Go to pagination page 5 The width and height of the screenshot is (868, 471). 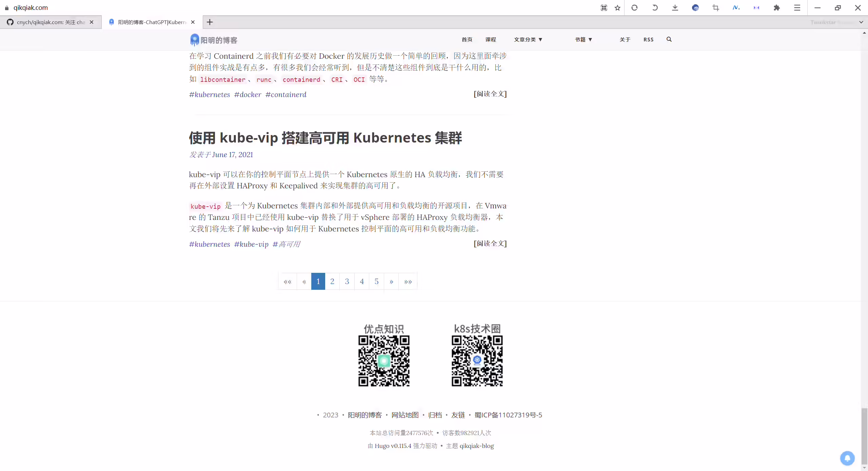tap(376, 281)
